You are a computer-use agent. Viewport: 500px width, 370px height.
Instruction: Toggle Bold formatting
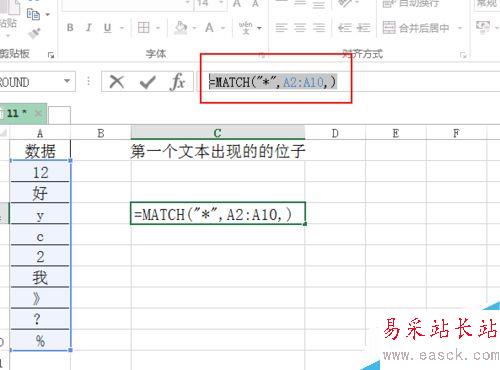(x=70, y=28)
